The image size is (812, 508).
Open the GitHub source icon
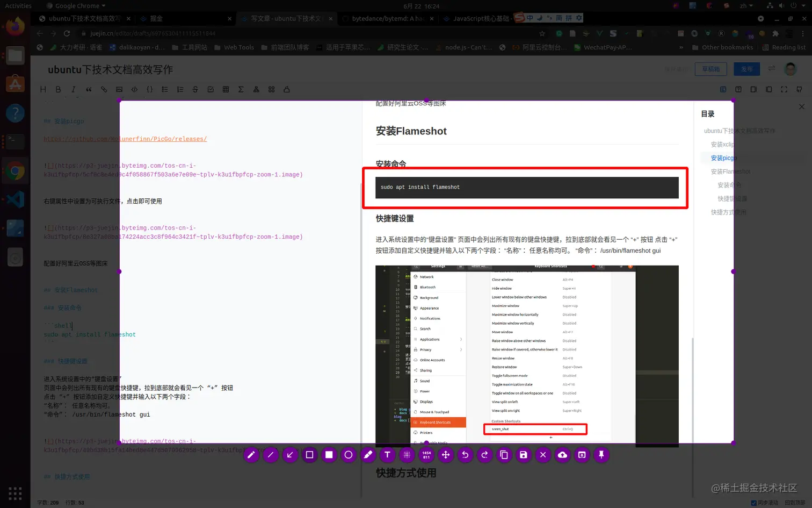799,89
